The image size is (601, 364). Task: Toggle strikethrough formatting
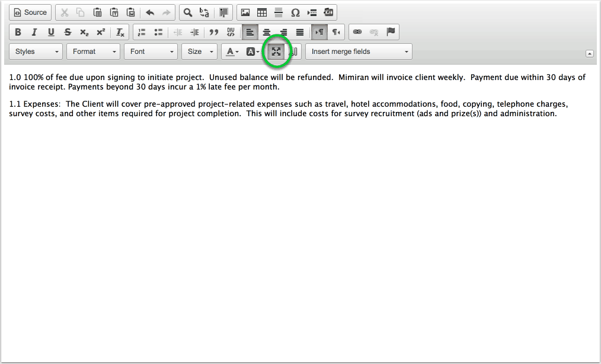tap(68, 32)
